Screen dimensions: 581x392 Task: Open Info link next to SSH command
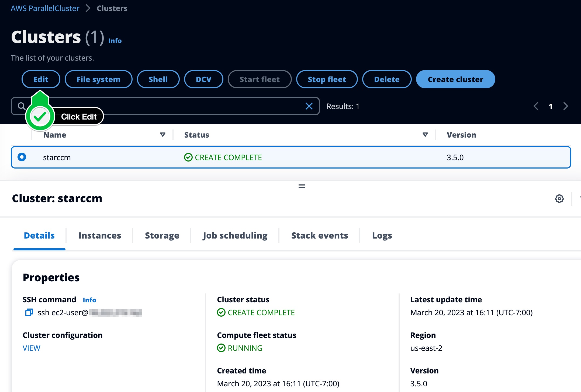[x=89, y=300]
